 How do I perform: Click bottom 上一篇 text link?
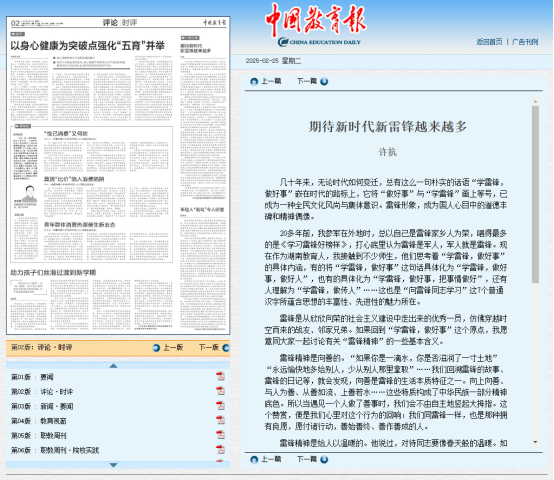click(x=271, y=459)
